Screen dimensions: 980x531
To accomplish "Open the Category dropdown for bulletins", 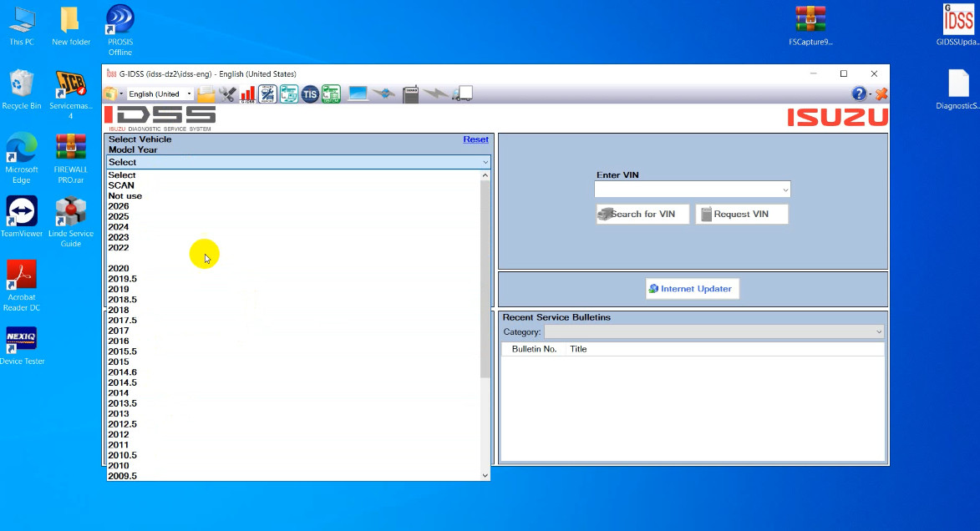I will tap(713, 331).
